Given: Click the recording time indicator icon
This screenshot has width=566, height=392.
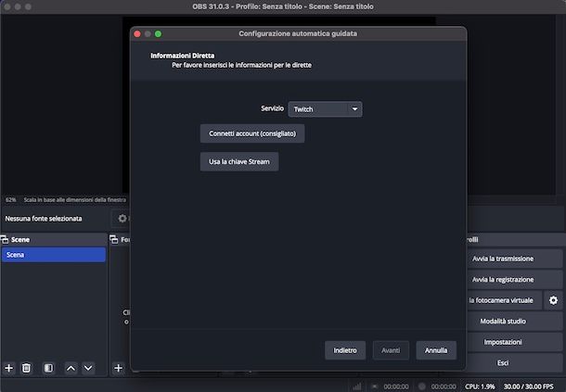Looking at the screenshot, I should [x=421, y=386].
